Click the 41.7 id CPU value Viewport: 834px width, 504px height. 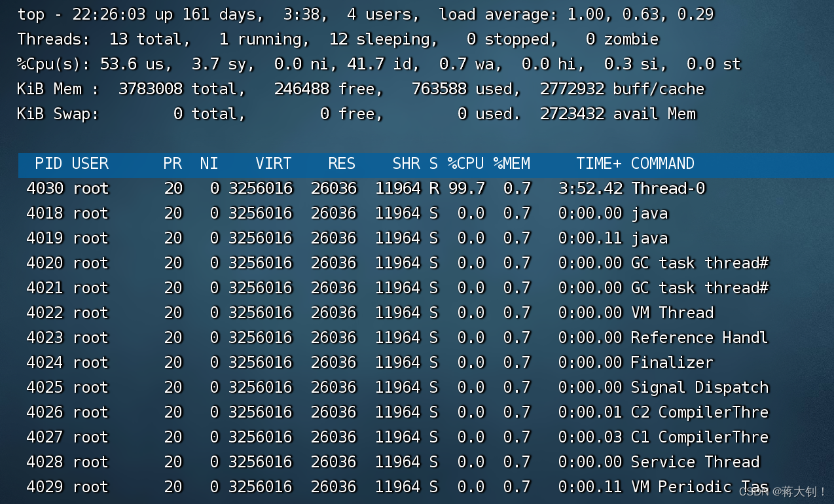pos(384,64)
